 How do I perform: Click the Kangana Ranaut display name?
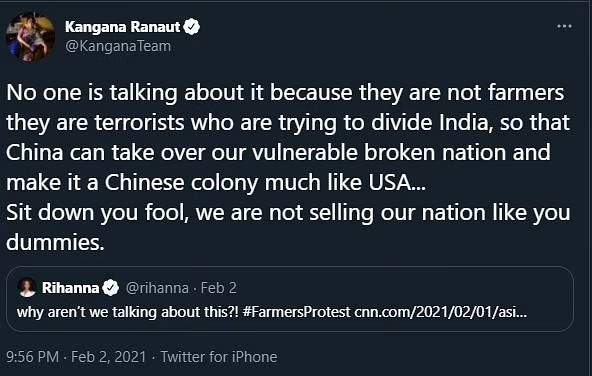pyautogui.click(x=122, y=27)
